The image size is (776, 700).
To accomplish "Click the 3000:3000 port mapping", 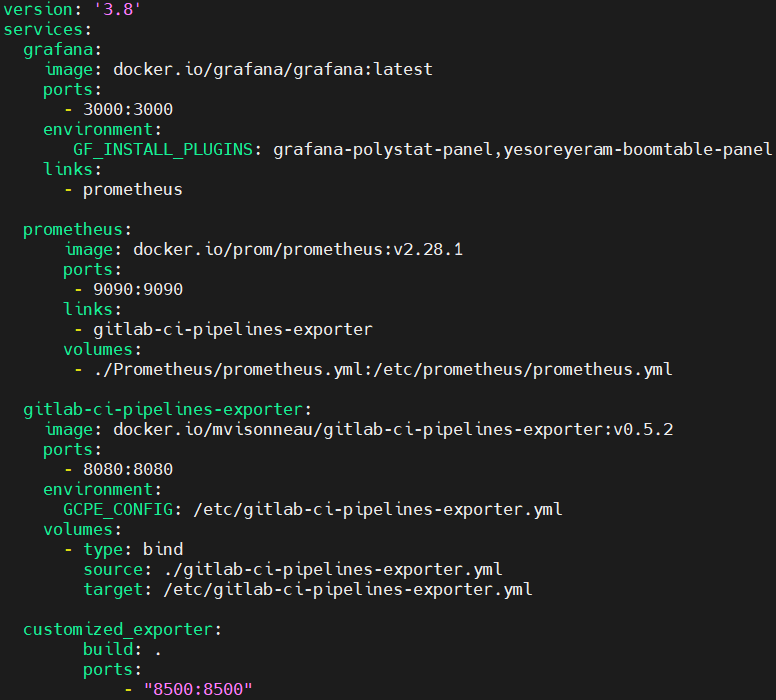I will click(x=128, y=109).
